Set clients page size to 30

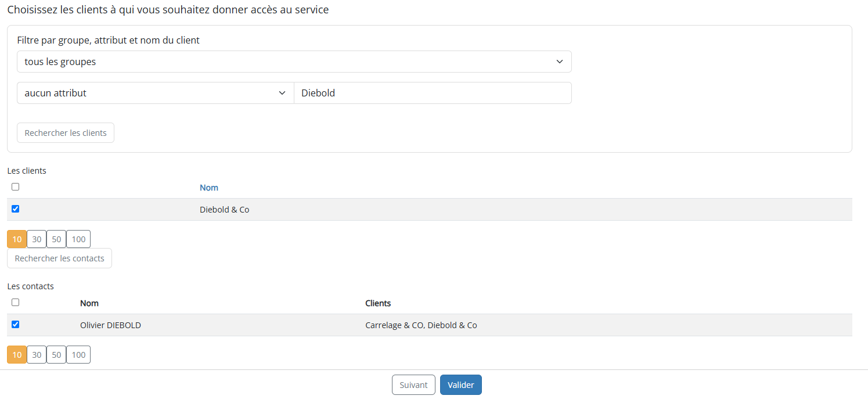click(x=37, y=239)
